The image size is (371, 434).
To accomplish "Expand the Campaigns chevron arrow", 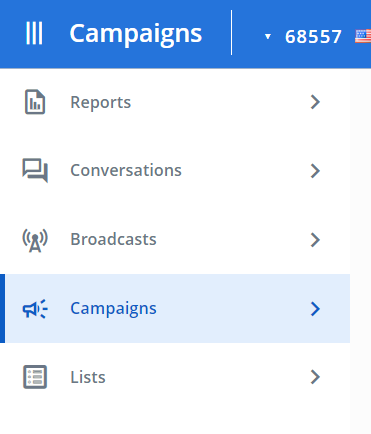I will click(315, 309).
